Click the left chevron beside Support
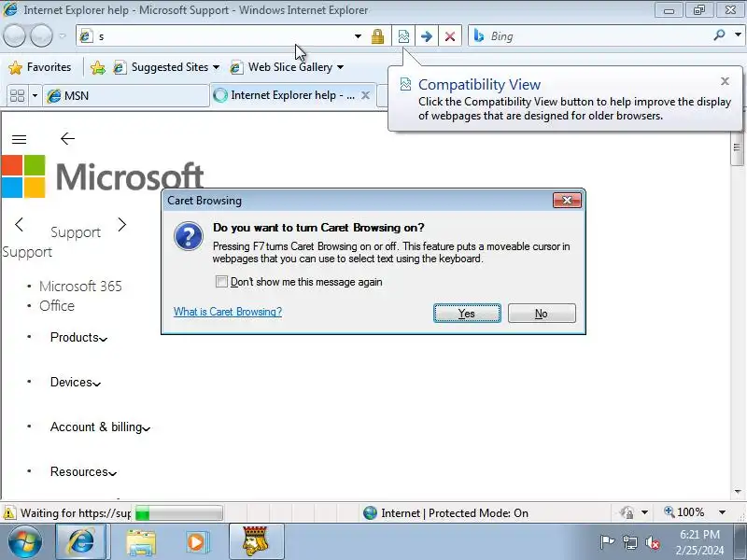Image resolution: width=747 pixels, height=560 pixels. [19, 224]
